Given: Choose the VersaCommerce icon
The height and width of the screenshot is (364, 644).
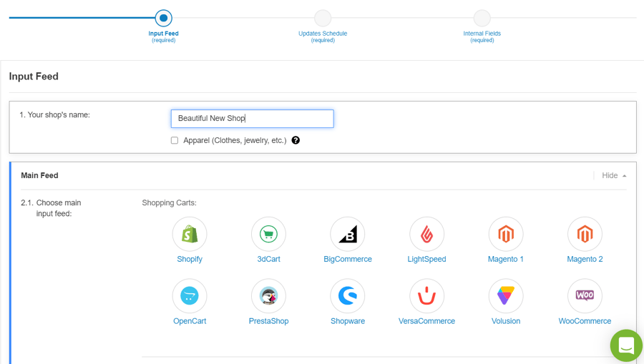Looking at the screenshot, I should click(426, 296).
